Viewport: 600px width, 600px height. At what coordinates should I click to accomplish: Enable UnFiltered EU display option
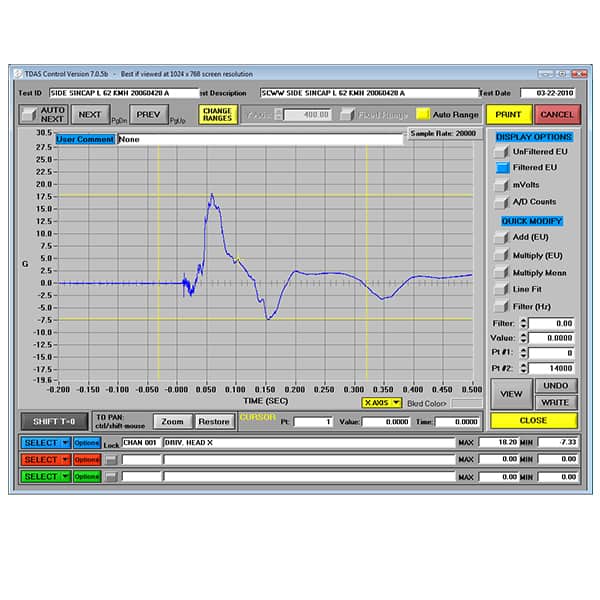coord(501,152)
